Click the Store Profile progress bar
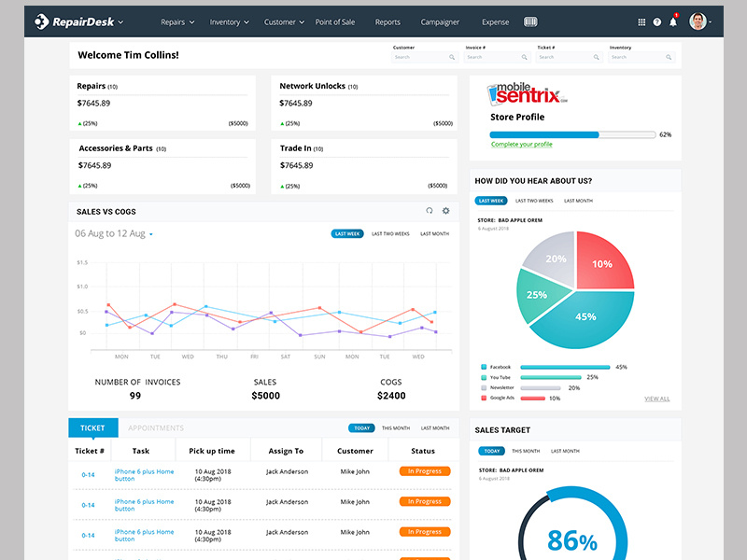 click(572, 134)
